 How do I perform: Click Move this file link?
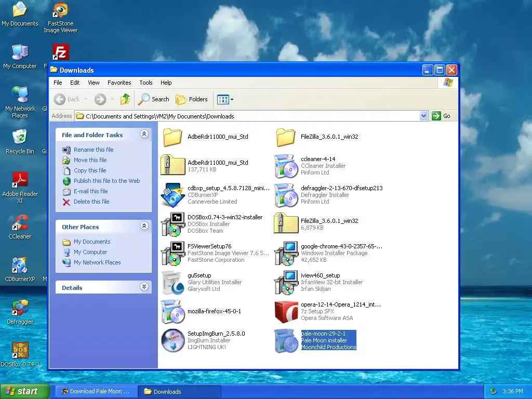point(90,160)
